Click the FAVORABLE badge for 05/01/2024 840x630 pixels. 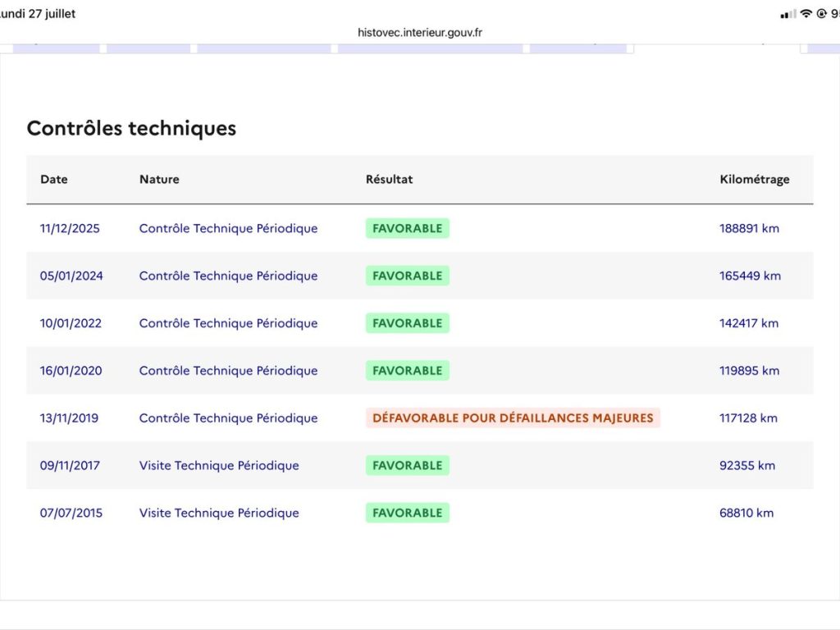407,276
